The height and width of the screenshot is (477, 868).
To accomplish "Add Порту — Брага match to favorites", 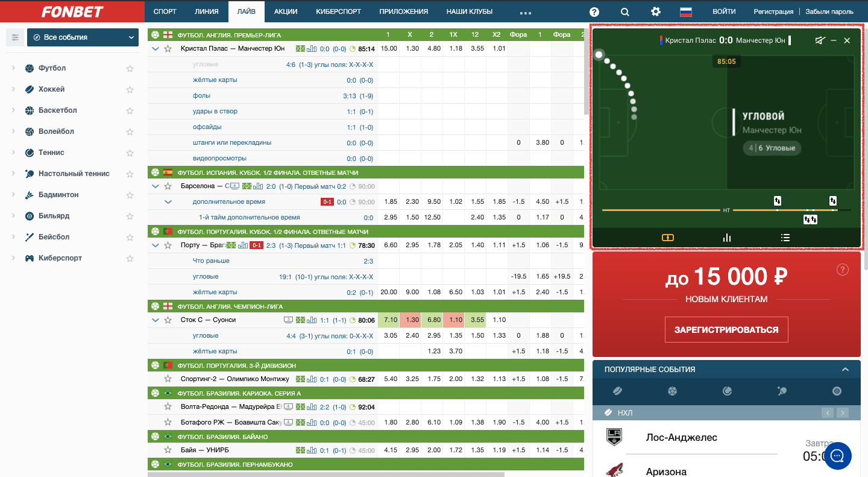I will (x=168, y=245).
